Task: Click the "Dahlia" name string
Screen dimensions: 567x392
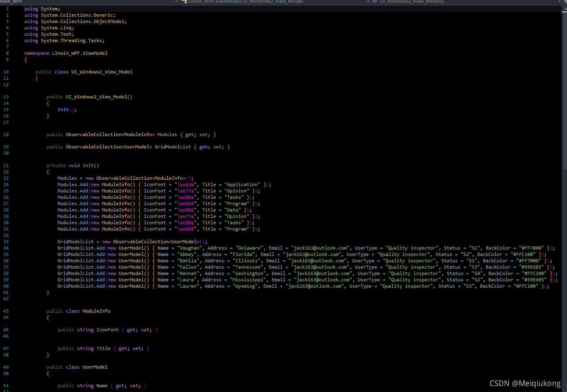Action: (x=187, y=261)
